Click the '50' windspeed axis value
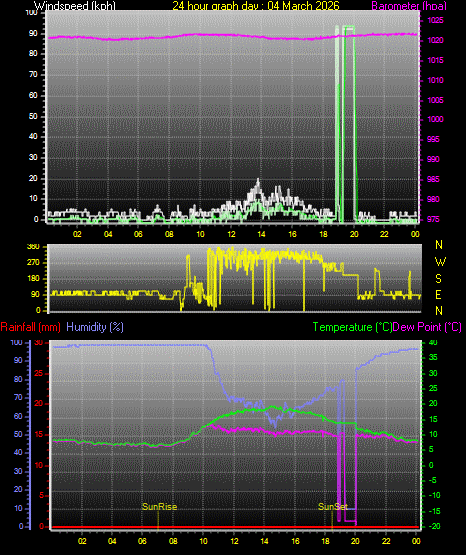The width and height of the screenshot is (466, 555). tap(33, 116)
